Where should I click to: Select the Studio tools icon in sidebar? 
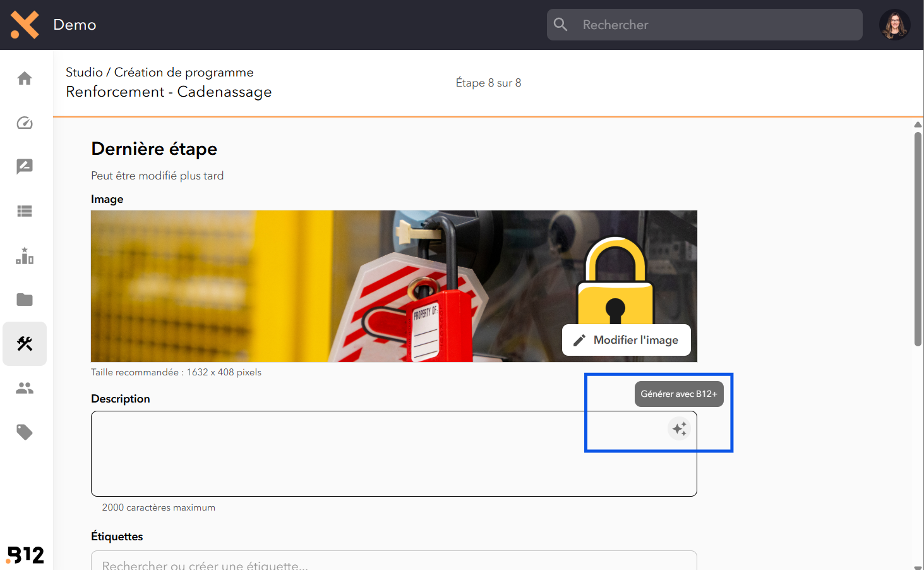(25, 344)
